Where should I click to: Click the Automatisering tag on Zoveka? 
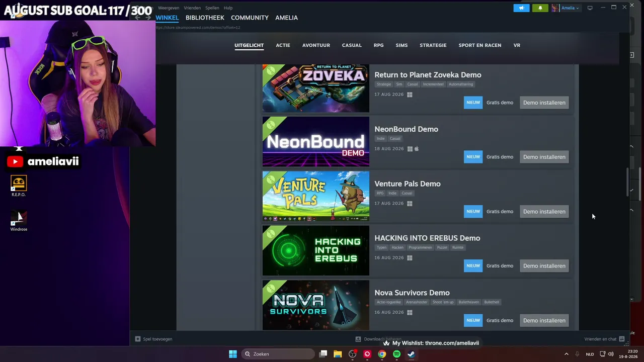point(461,84)
